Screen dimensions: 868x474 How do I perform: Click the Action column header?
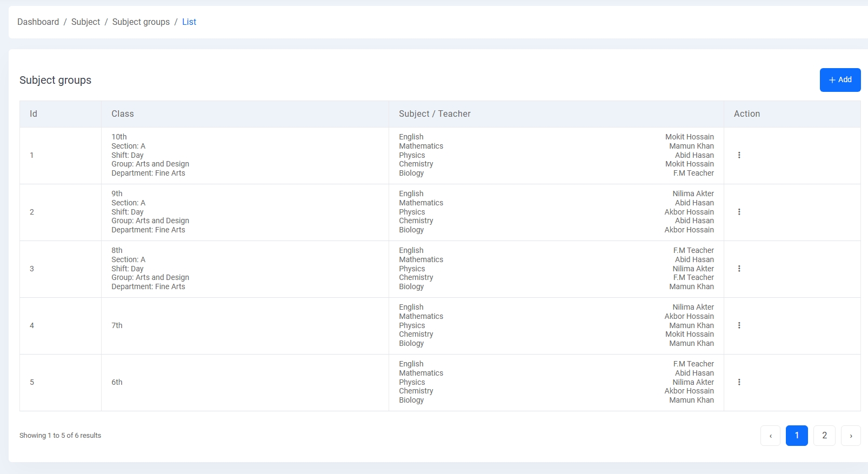point(746,114)
